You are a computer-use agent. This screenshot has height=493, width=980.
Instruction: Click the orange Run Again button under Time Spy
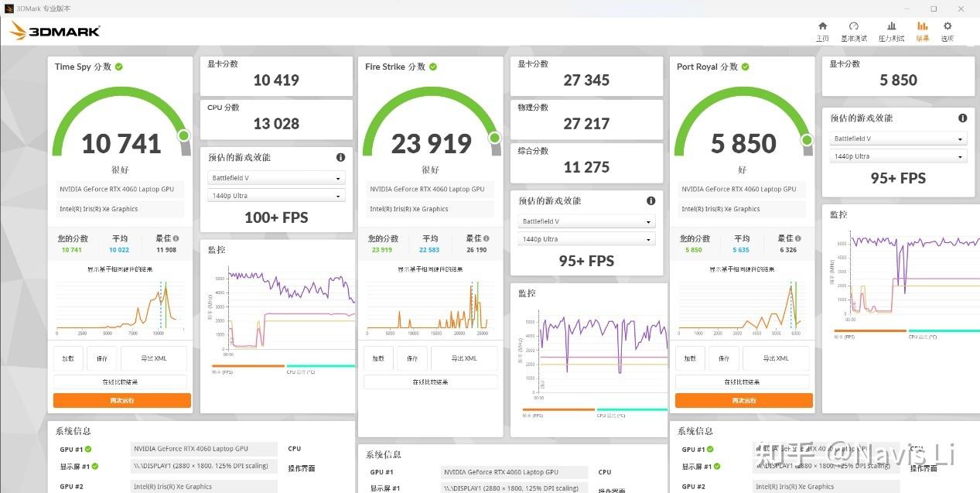pyautogui.click(x=122, y=400)
